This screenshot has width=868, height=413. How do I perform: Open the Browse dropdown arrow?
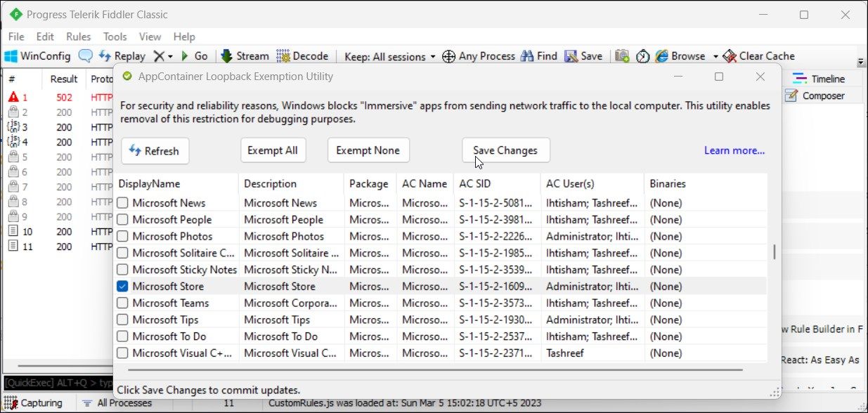[715, 57]
